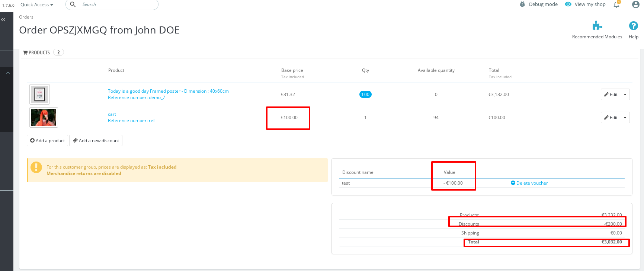Open Reference number: ref link
The image size is (644, 271).
click(x=131, y=121)
